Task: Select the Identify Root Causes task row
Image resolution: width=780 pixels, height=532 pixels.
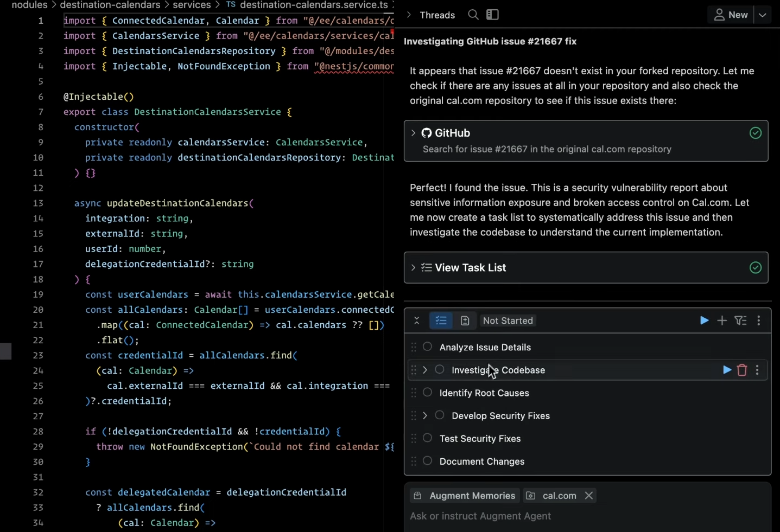Action: click(x=588, y=393)
